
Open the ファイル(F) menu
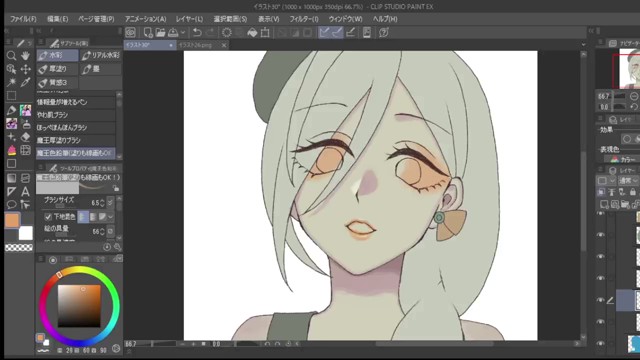pyautogui.click(x=23, y=19)
